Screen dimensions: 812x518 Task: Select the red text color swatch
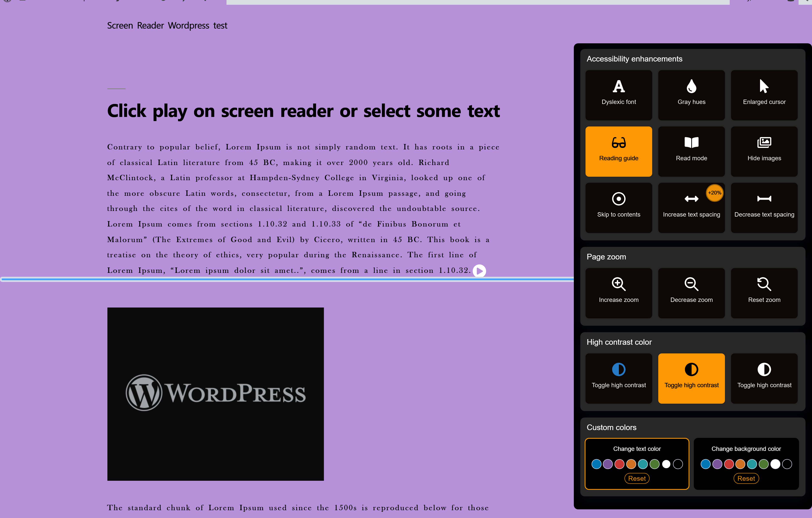pos(619,464)
